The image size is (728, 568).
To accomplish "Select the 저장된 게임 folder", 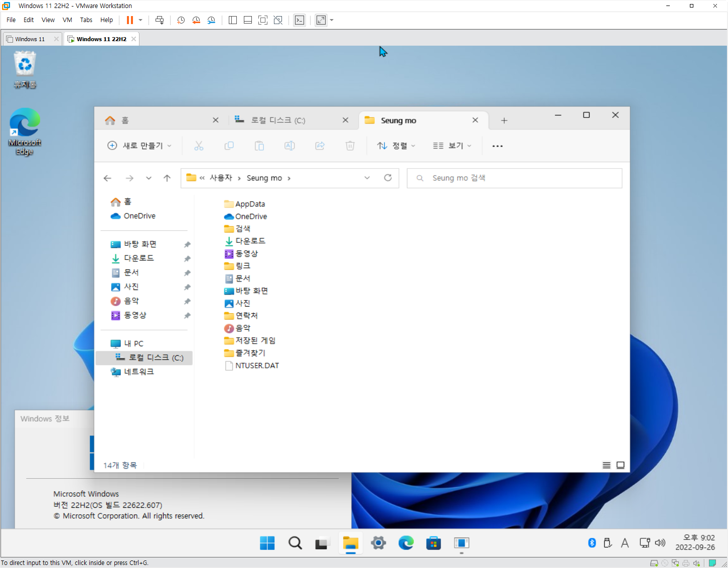I will pyautogui.click(x=250, y=341).
